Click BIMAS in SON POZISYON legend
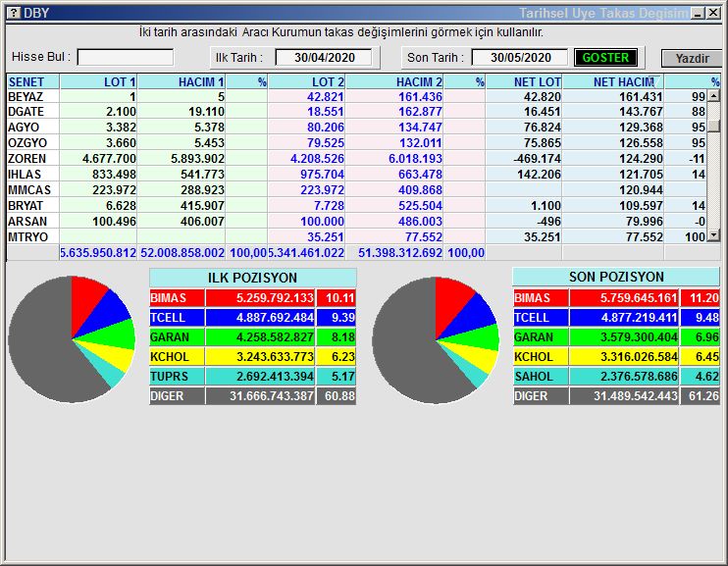The image size is (728, 566). click(x=541, y=297)
